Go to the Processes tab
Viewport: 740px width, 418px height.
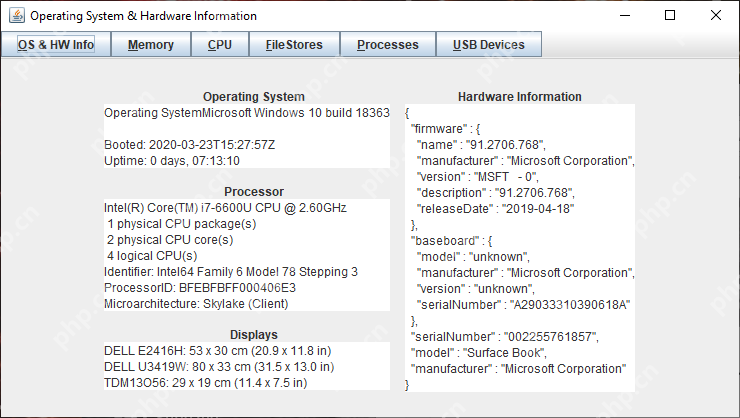[388, 44]
